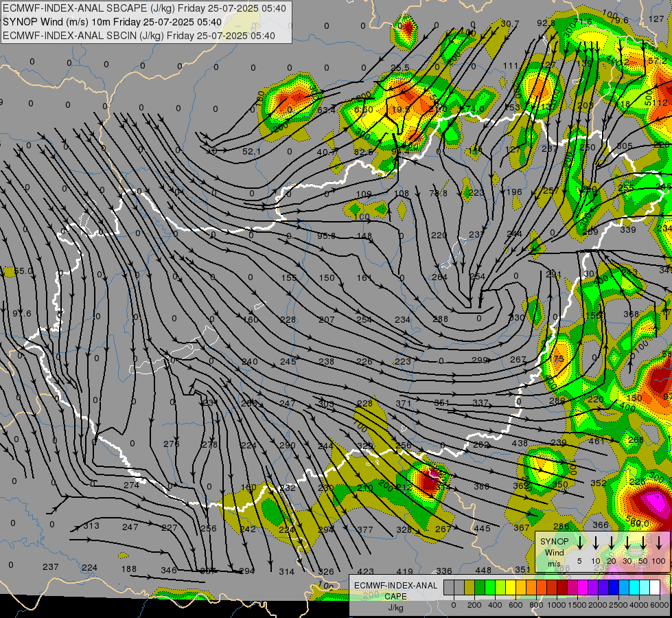Click the '303' value on the map

326,404
